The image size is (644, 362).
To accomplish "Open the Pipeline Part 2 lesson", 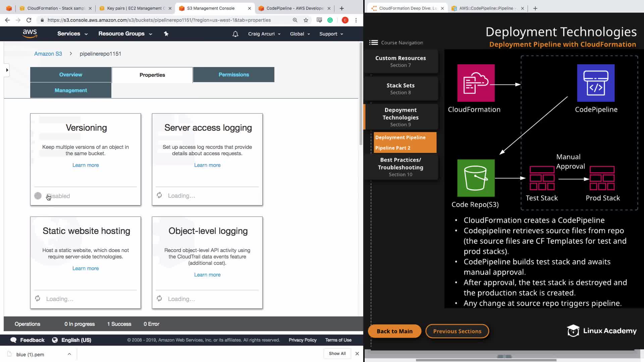I will click(x=392, y=148).
